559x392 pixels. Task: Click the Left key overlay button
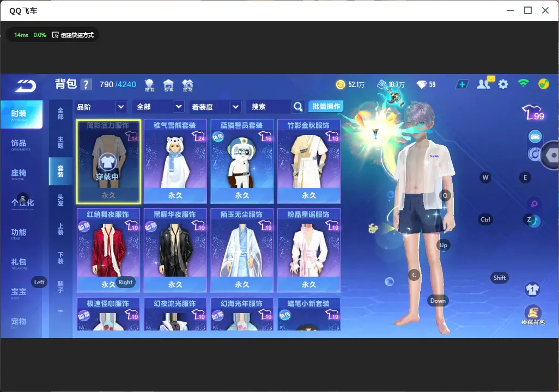39,282
